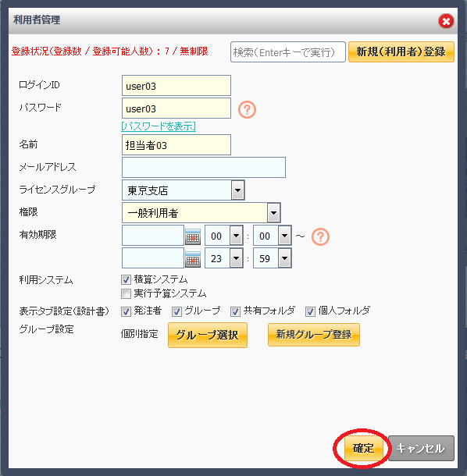Uncheck the 発注者 tab display checkbox
The width and height of the screenshot is (467, 476).
point(126,312)
